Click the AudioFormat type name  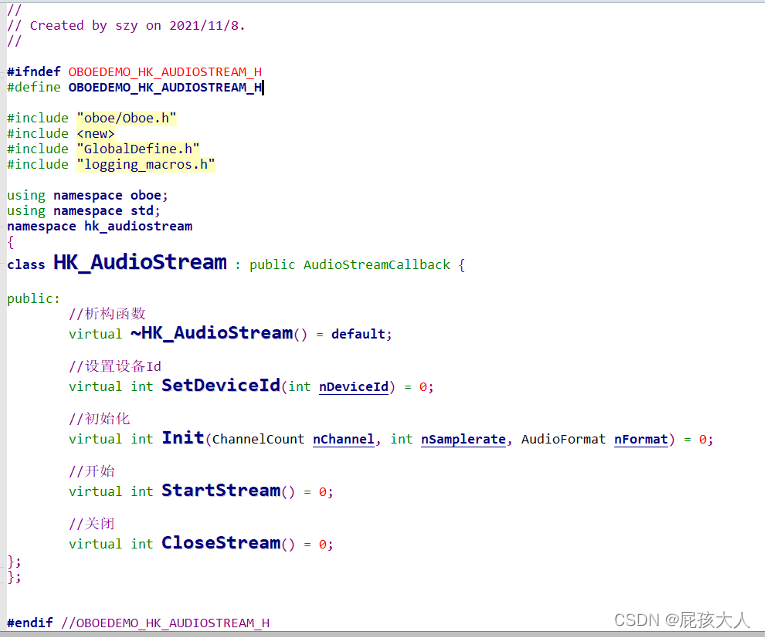click(563, 439)
